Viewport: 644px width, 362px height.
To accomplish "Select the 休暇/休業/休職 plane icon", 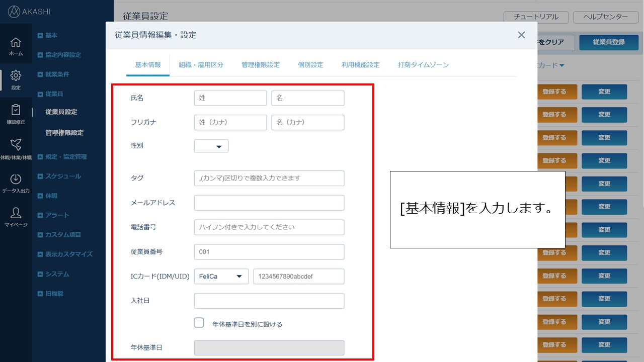I will [16, 148].
